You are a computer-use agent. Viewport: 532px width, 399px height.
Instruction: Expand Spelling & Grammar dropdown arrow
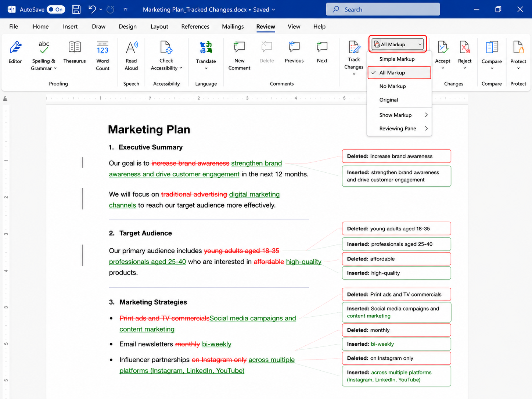55,68
